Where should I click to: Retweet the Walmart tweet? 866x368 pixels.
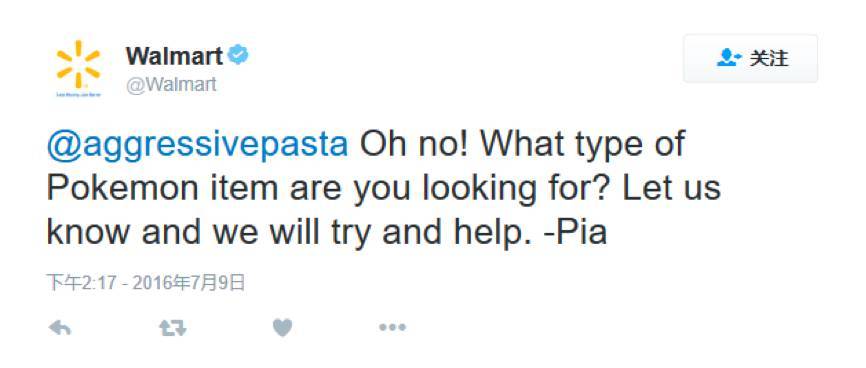click(173, 328)
